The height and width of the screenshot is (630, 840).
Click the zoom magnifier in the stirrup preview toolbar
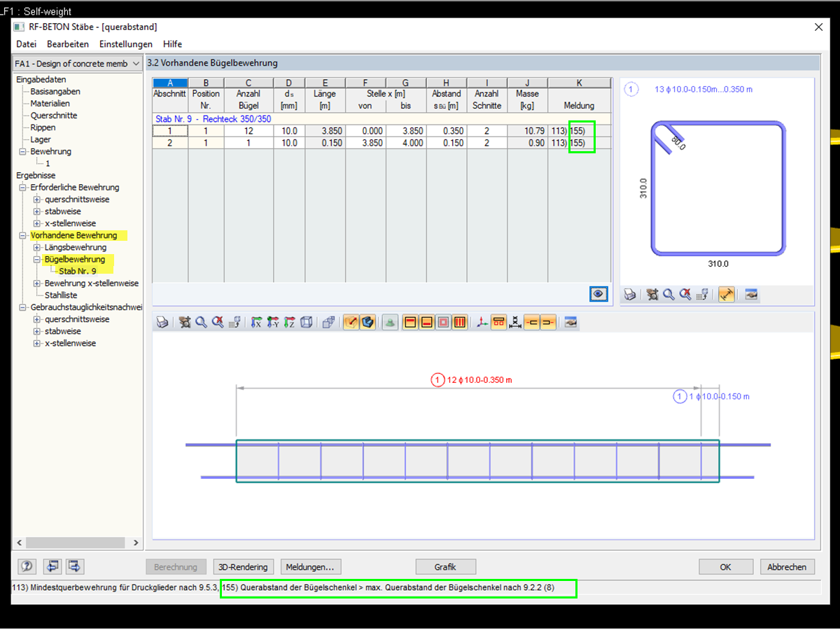pyautogui.click(x=669, y=295)
